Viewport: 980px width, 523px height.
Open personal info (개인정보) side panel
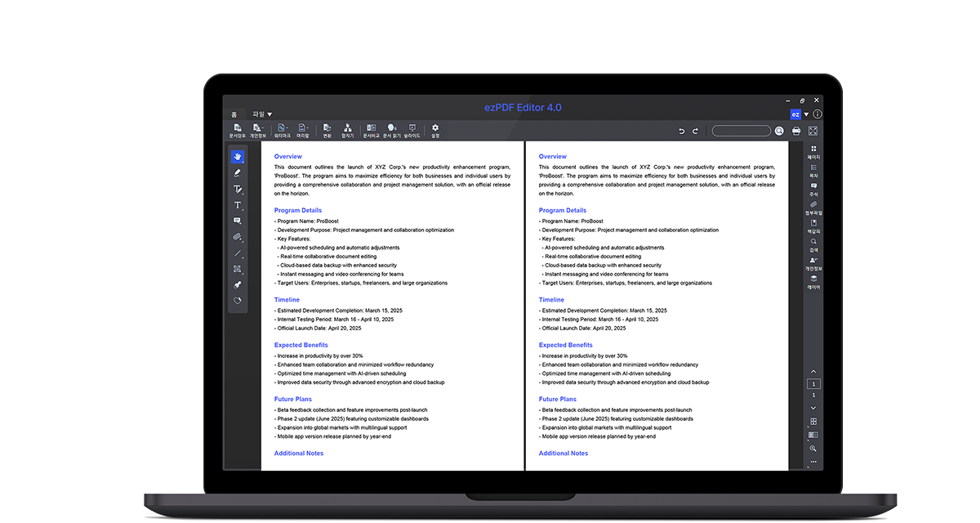(813, 264)
